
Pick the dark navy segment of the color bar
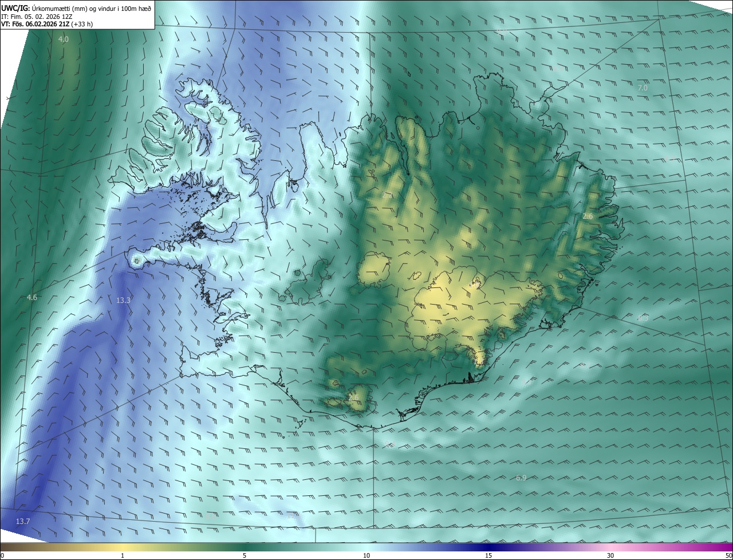click(x=488, y=547)
